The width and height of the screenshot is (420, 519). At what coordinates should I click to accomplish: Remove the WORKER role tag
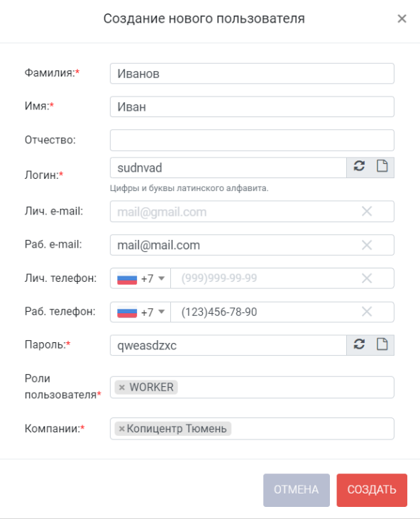click(x=122, y=387)
